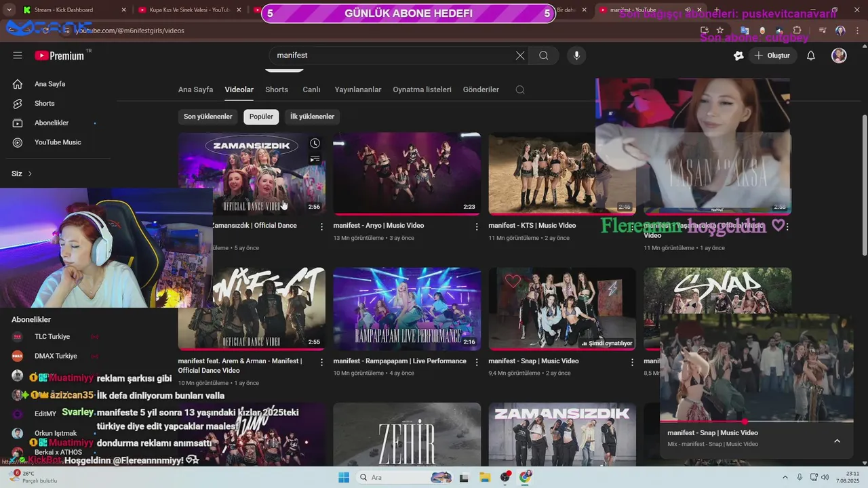
Task: Click the channel search magnifier icon
Action: 520,89
